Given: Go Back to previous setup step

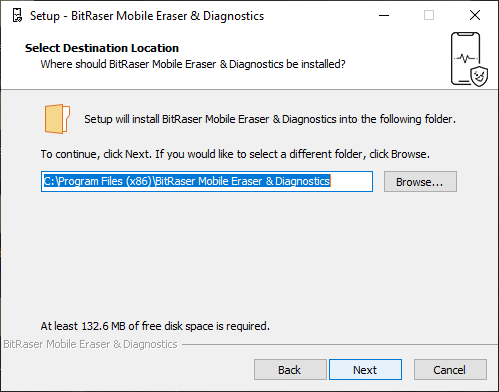Looking at the screenshot, I should point(290,369).
